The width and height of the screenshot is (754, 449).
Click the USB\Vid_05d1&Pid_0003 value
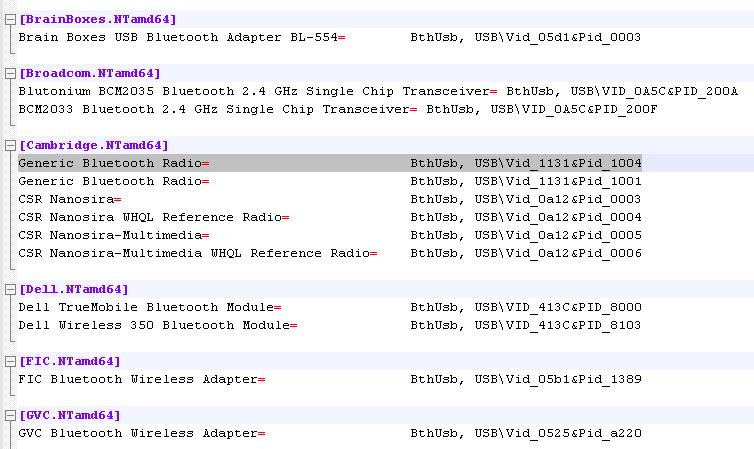(558, 37)
